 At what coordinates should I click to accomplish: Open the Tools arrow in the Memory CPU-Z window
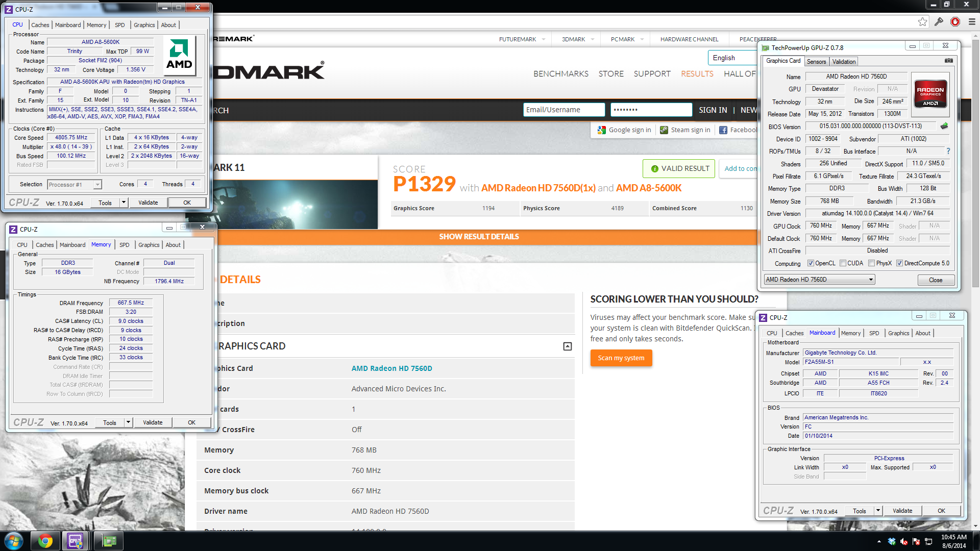[128, 422]
